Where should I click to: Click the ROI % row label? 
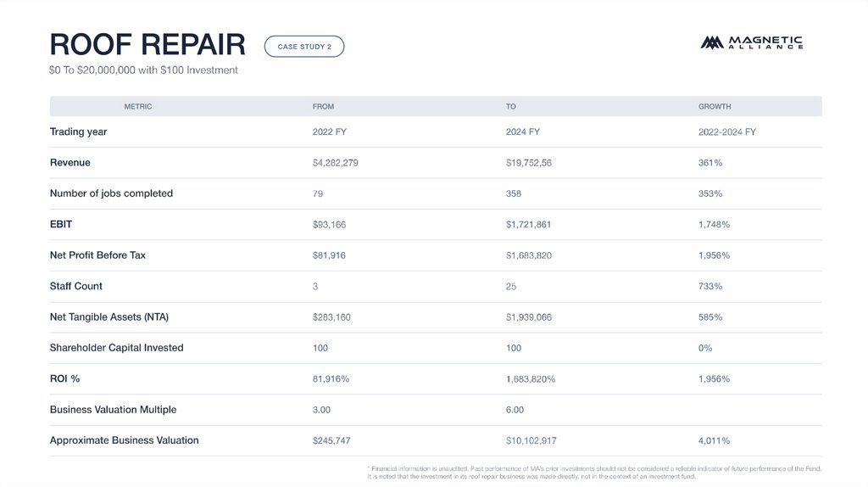click(x=65, y=379)
